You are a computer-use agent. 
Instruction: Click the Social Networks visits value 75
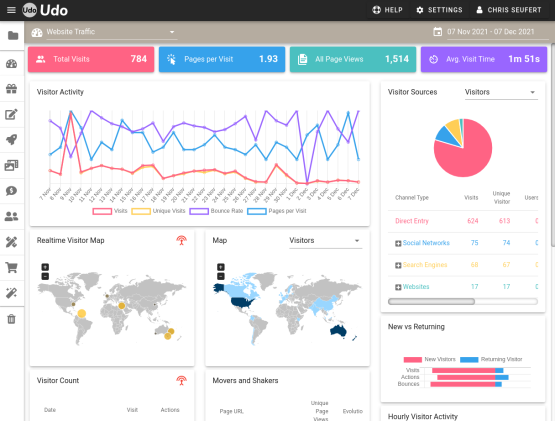474,243
